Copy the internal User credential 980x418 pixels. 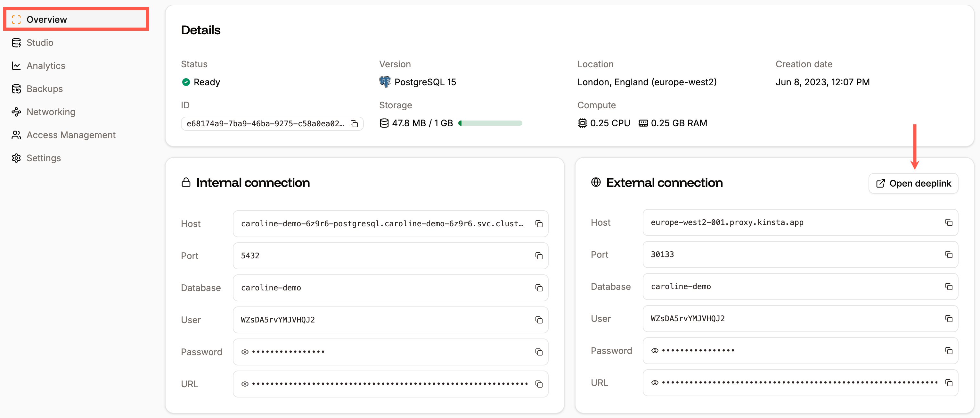539,320
